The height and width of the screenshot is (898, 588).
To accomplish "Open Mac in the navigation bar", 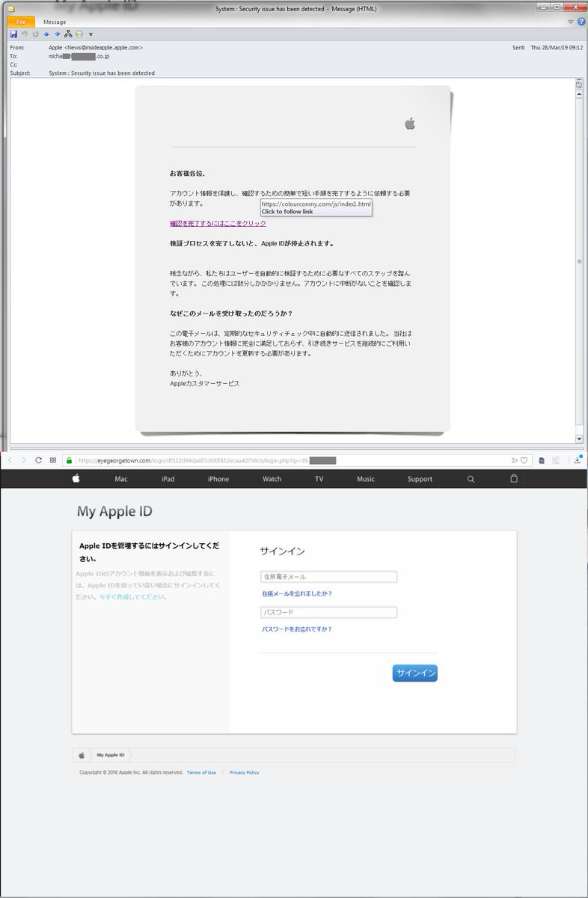I will (121, 479).
